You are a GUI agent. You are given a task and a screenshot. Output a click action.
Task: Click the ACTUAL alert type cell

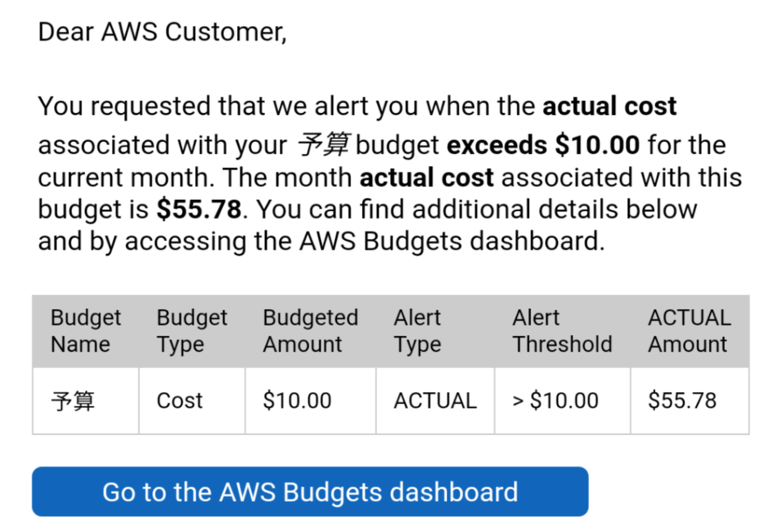pos(435,401)
